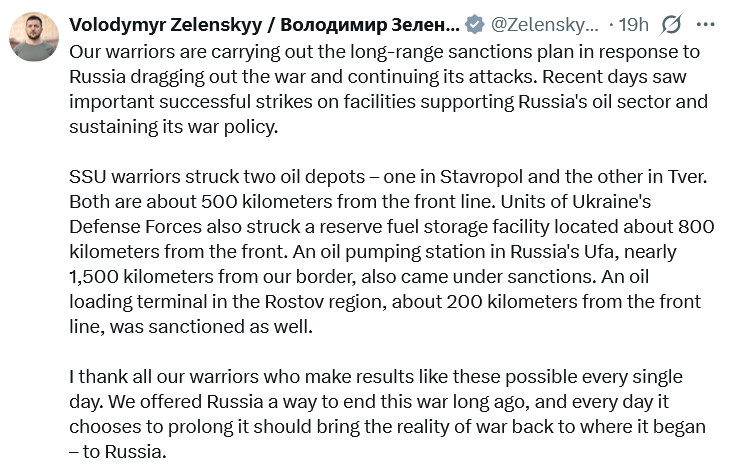The image size is (733, 467).
Task: Open the post via the 19h timestamp
Action: tap(633, 24)
